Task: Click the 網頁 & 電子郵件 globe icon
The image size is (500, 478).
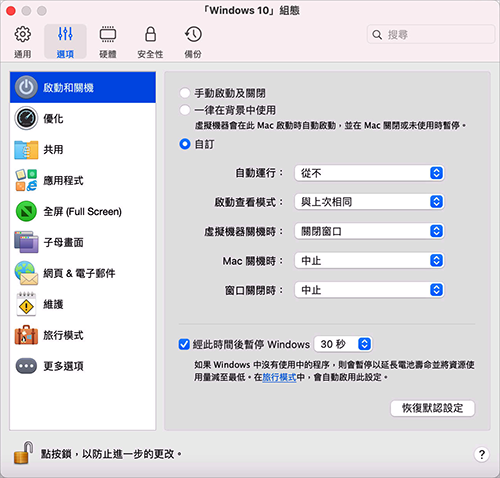Action: point(26,273)
